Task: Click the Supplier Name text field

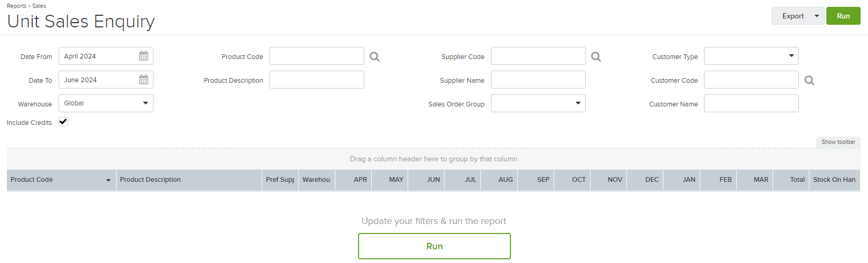Action: [x=538, y=80]
